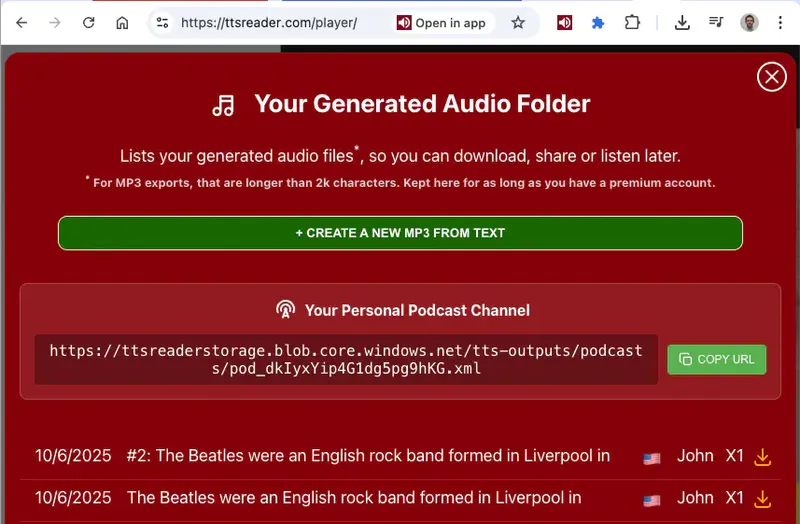
Task: Open the browser home page
Action: (122, 22)
